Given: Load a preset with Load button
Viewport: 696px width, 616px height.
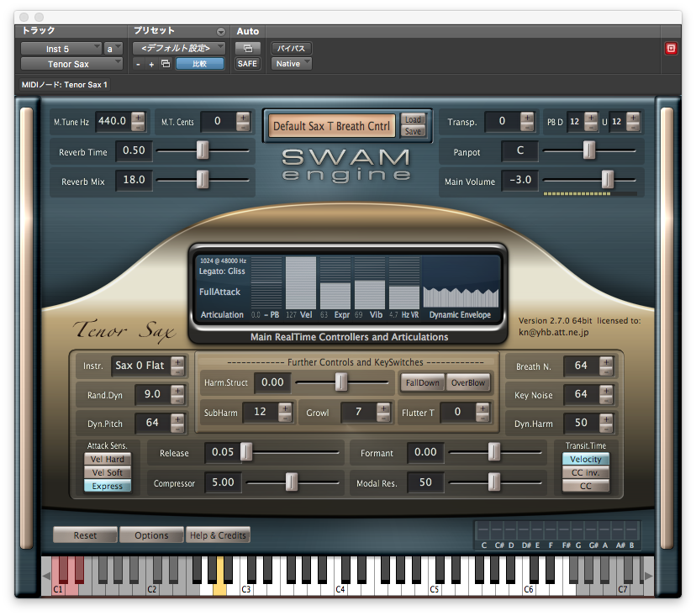Looking at the screenshot, I should coord(413,119).
